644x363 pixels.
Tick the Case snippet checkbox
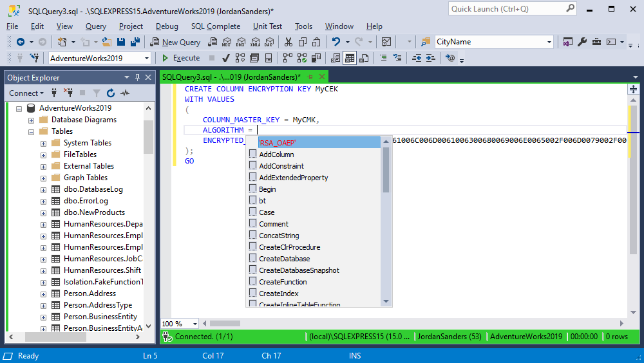click(252, 212)
